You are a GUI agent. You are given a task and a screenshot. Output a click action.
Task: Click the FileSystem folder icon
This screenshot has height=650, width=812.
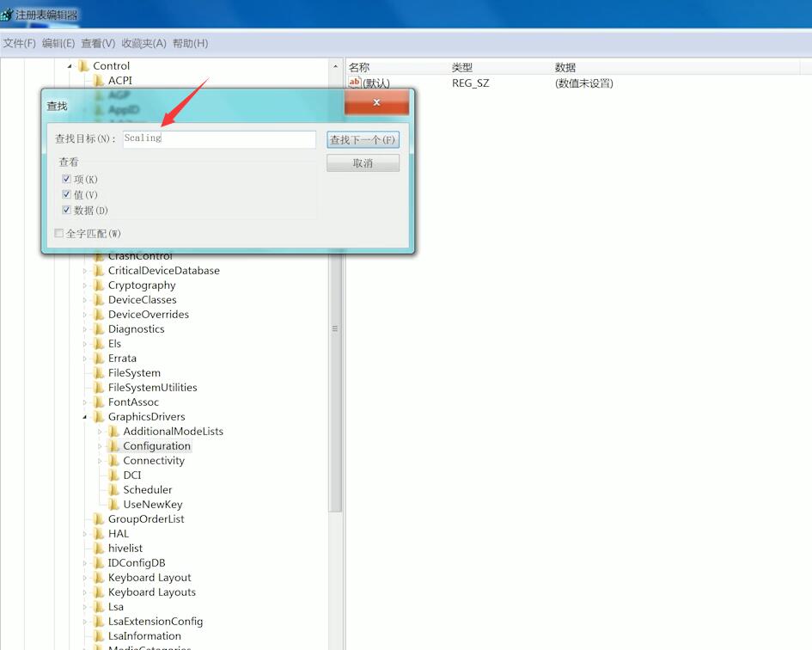tap(99, 372)
